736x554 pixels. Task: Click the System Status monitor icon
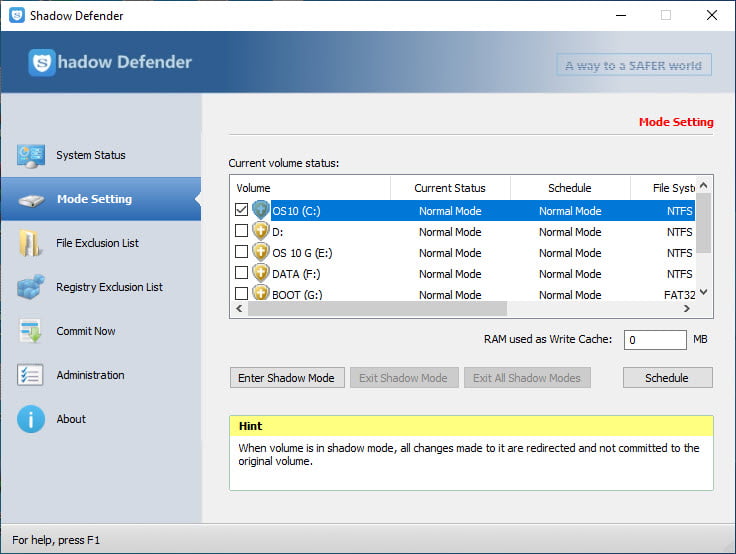click(31, 156)
